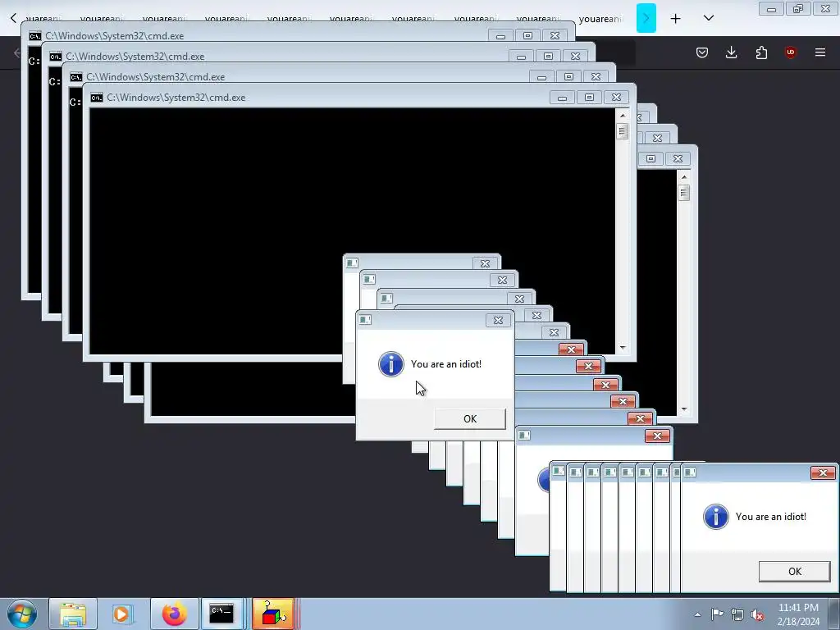Click the muted volume tray icon
Screen dimensions: 840x630
pyautogui.click(x=757, y=614)
